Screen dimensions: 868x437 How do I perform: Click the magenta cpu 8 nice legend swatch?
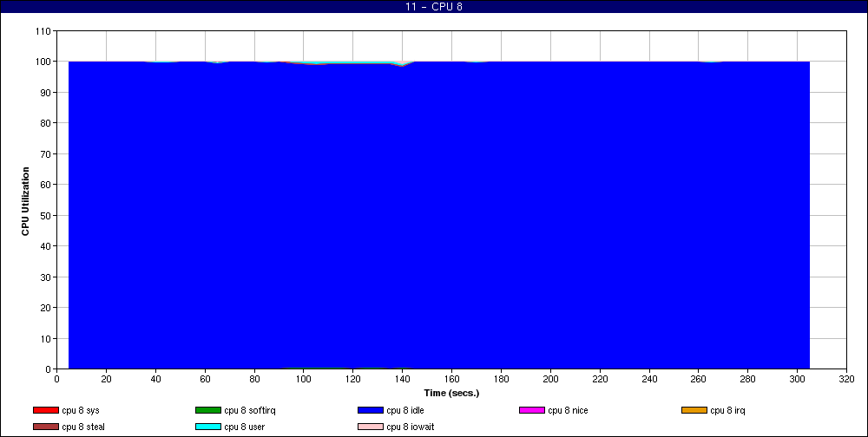[x=532, y=410]
